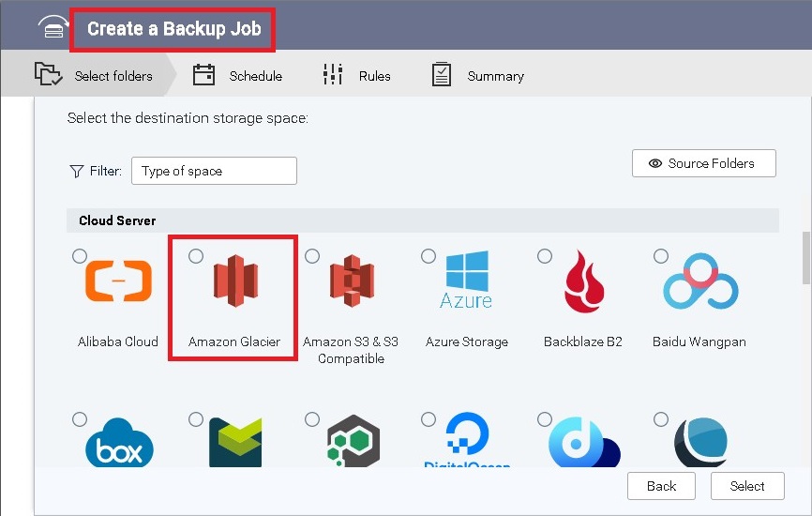
Task: Select the Azure Storage radio button
Action: tap(429, 256)
